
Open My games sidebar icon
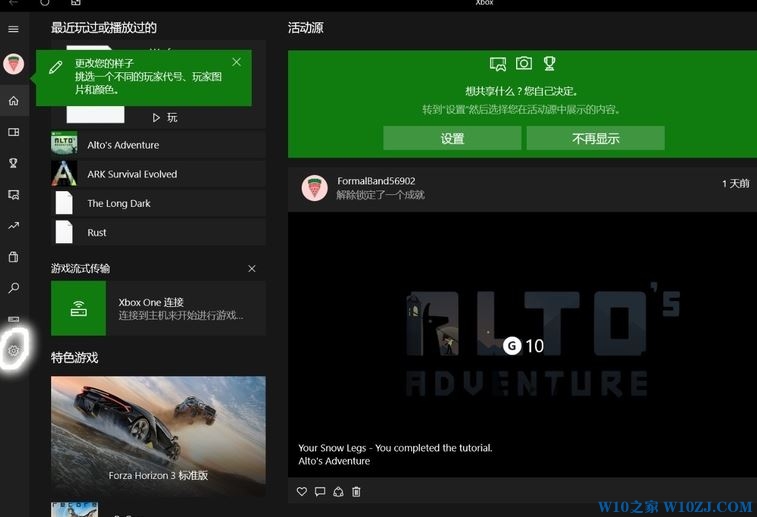point(14,132)
